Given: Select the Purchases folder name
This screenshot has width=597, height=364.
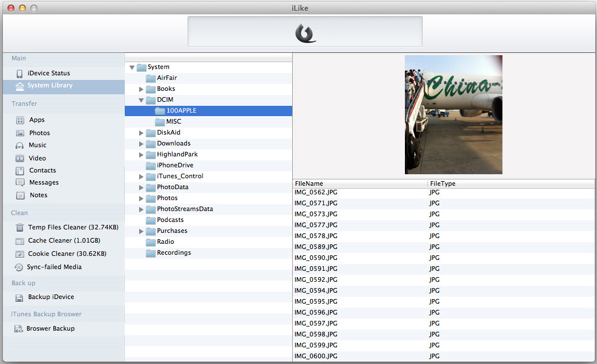Looking at the screenshot, I should click(x=172, y=231).
